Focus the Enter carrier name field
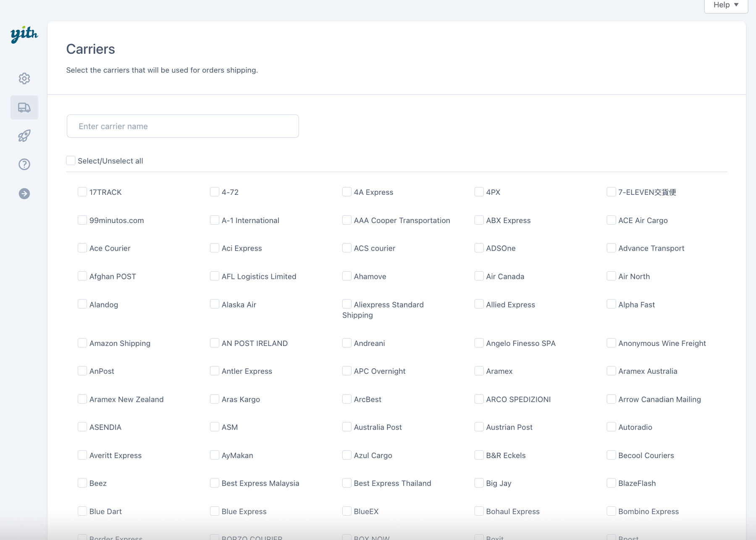The width and height of the screenshot is (756, 540). point(183,126)
